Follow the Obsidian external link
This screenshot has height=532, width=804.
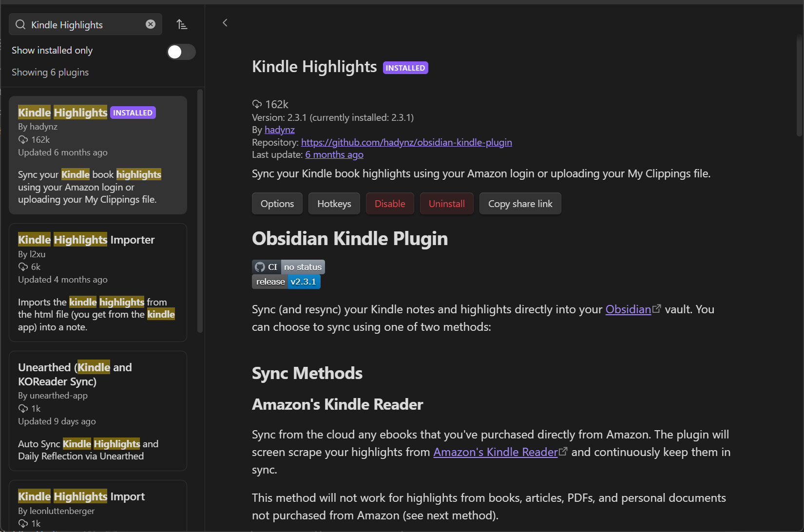tap(633, 309)
